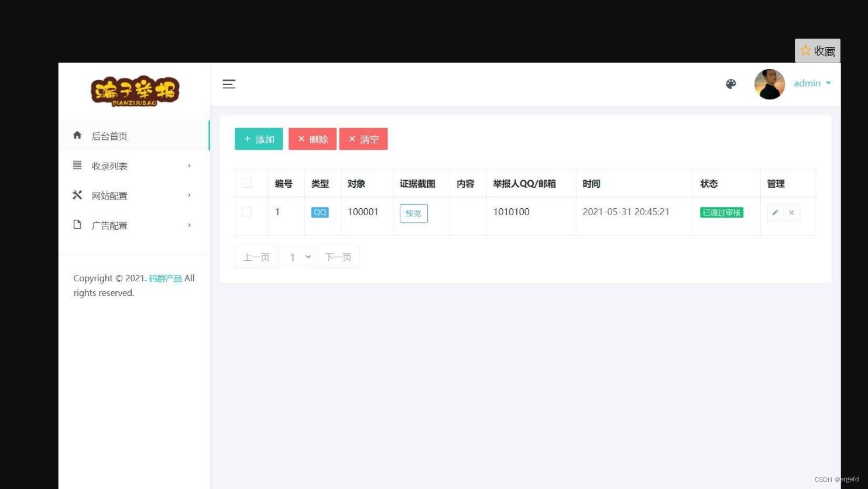The height and width of the screenshot is (489, 868).
Task: Click the admin avatar photo
Action: pyautogui.click(x=769, y=84)
